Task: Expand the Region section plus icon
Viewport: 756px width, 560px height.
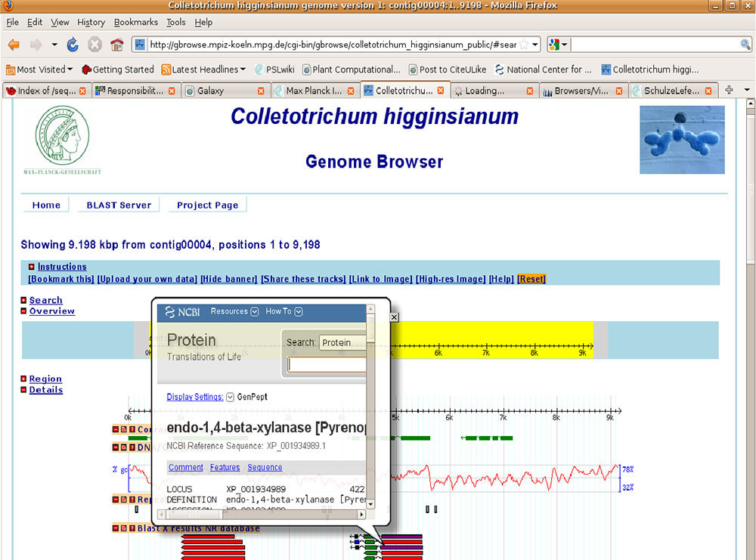Action: 23,379
